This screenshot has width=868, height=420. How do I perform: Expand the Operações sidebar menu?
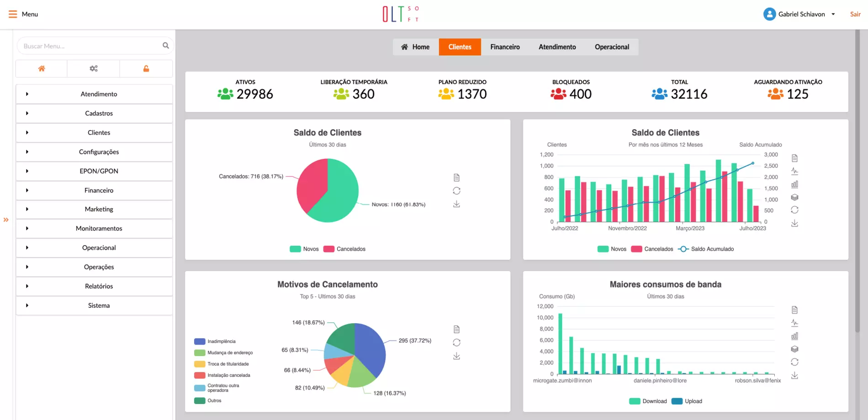tap(94, 267)
